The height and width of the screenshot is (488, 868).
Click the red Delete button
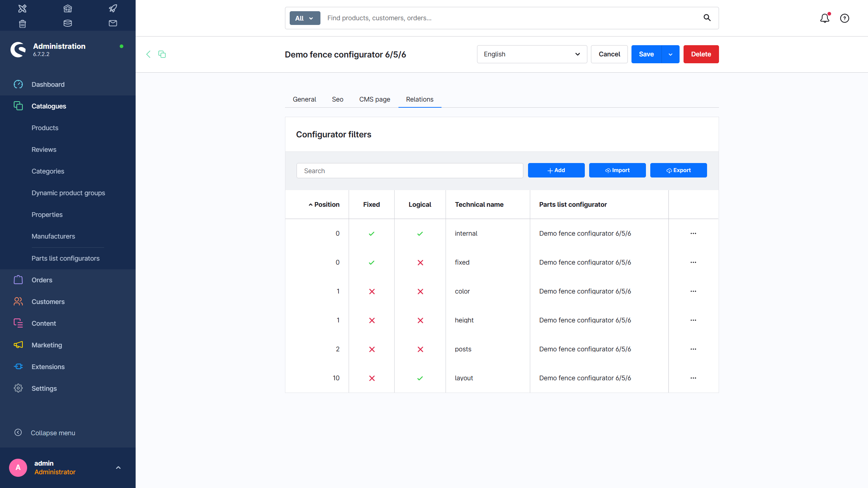[701, 54]
